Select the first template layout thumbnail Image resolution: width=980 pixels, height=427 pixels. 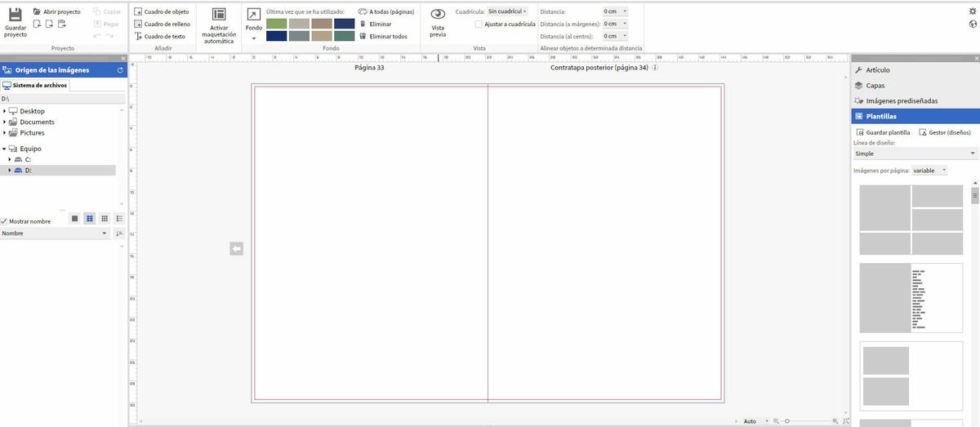[x=911, y=220]
